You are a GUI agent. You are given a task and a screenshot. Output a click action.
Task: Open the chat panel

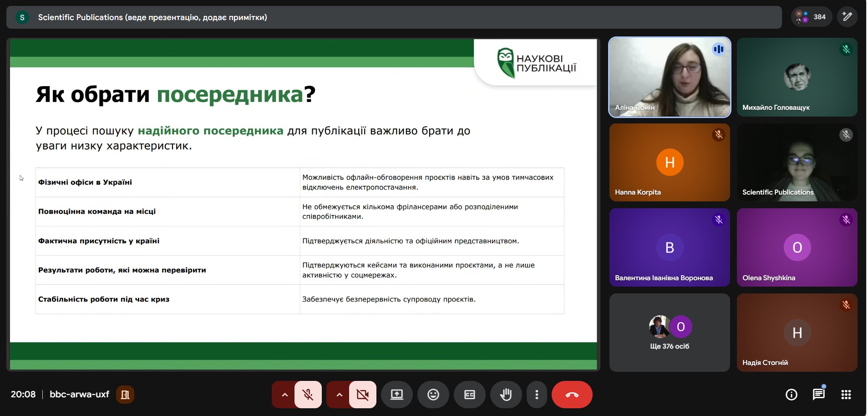819,395
